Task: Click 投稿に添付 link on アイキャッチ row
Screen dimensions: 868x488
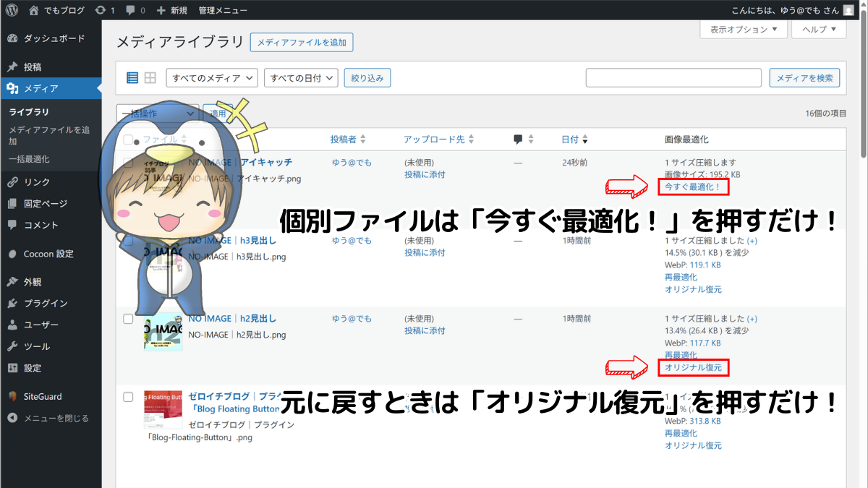Action: [x=425, y=174]
